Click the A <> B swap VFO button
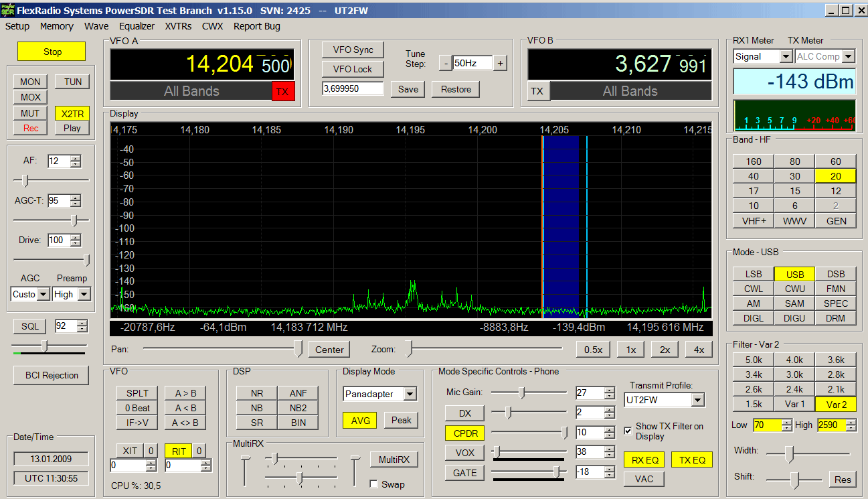Viewport: 868px width, 499px height. [184, 423]
